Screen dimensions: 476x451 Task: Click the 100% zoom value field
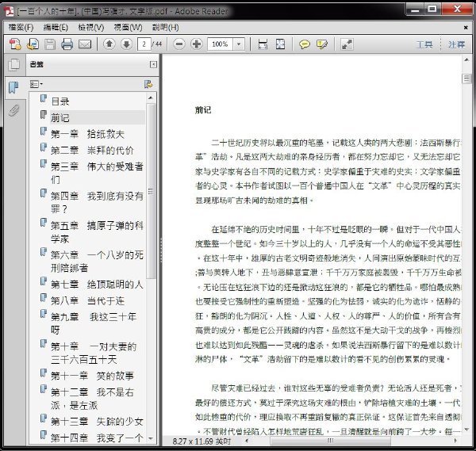tap(220, 44)
